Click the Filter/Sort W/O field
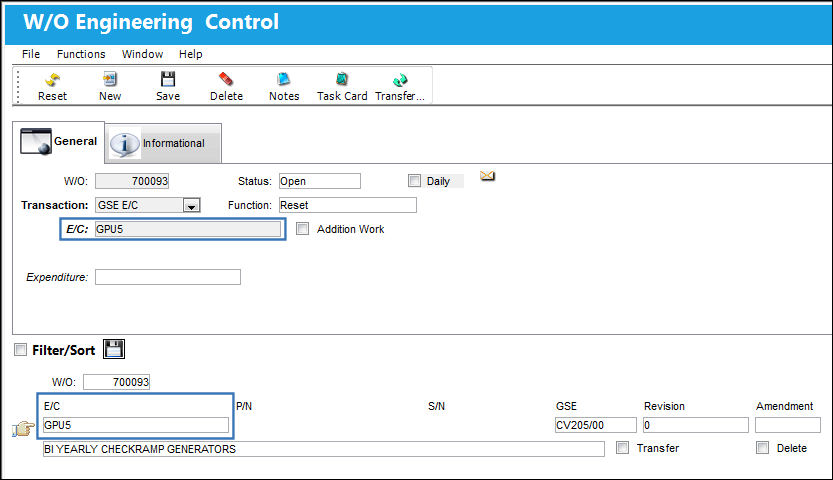Image resolution: width=833 pixels, height=480 pixels. click(x=116, y=382)
